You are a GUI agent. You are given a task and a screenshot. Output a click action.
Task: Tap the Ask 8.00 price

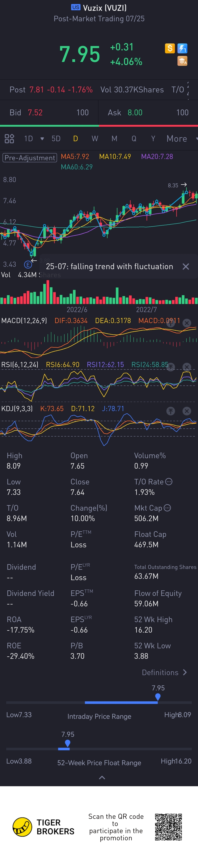(x=135, y=113)
